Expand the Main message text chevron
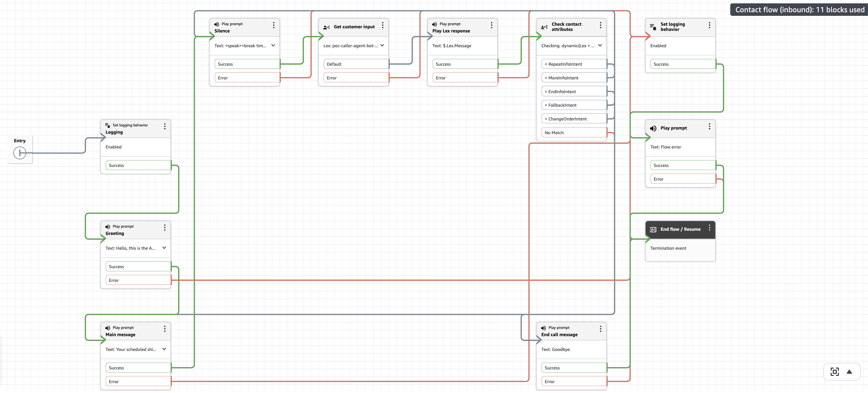 click(x=164, y=349)
